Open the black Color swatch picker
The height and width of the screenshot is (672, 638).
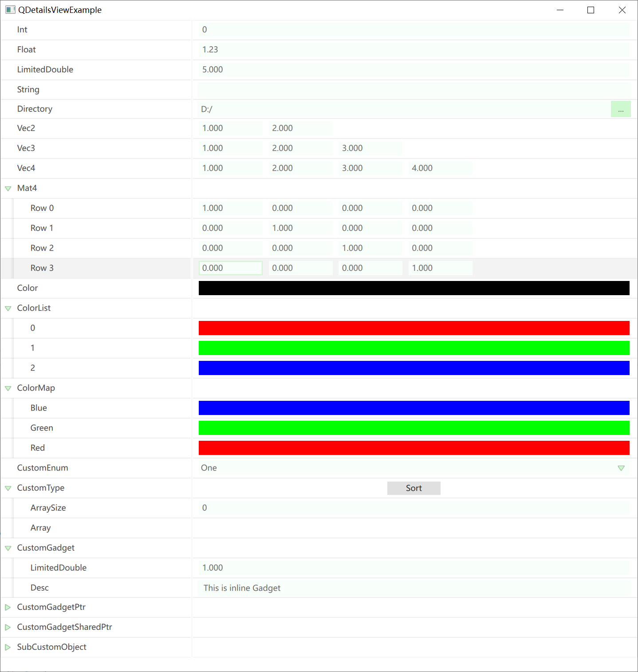point(414,288)
